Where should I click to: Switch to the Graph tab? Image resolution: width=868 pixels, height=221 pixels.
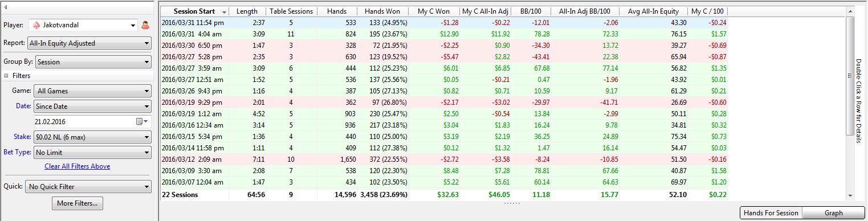(x=833, y=213)
